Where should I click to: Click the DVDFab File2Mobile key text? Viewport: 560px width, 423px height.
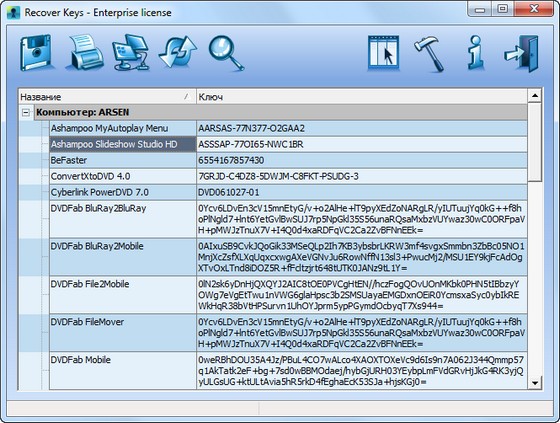click(x=359, y=295)
